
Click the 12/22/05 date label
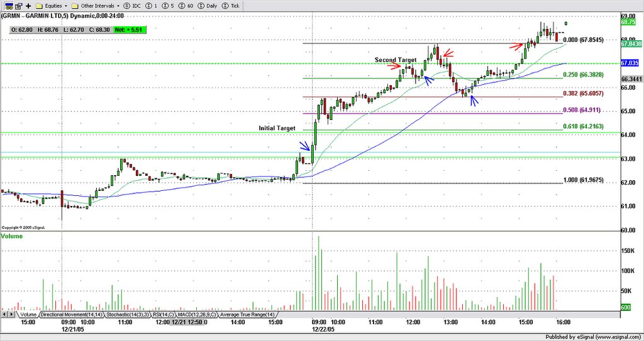coord(323,329)
